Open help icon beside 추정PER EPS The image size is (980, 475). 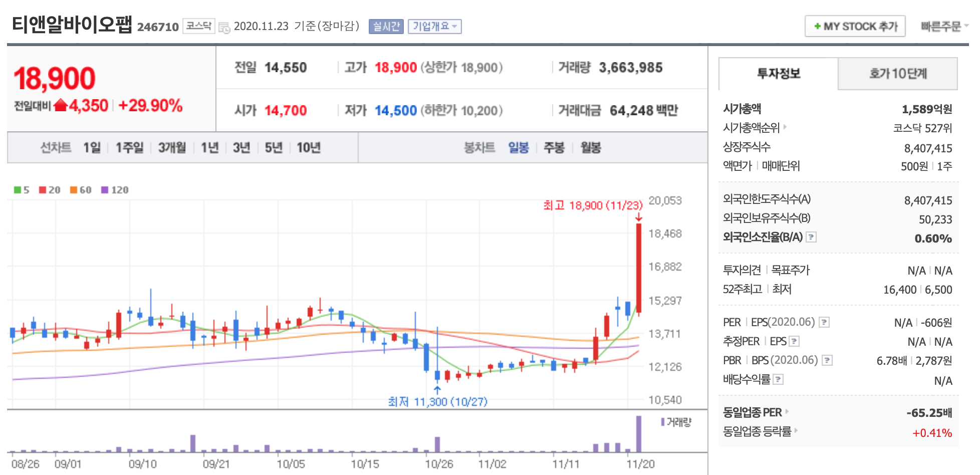coord(794,341)
